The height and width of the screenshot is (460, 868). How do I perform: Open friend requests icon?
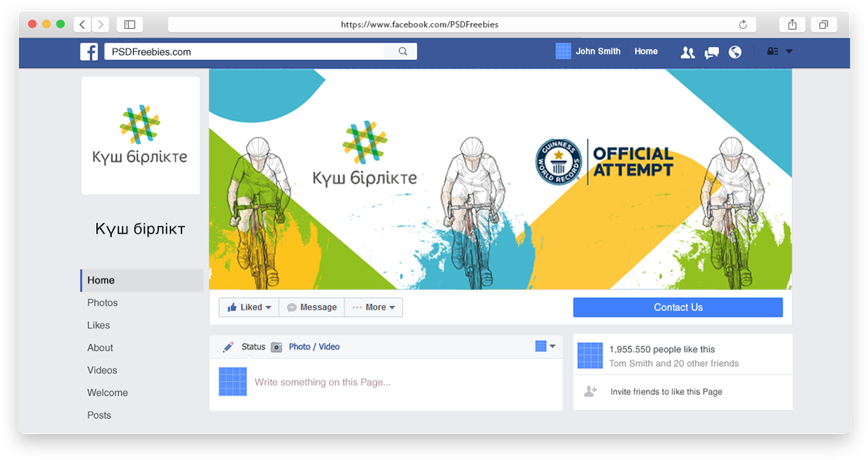(x=688, y=52)
